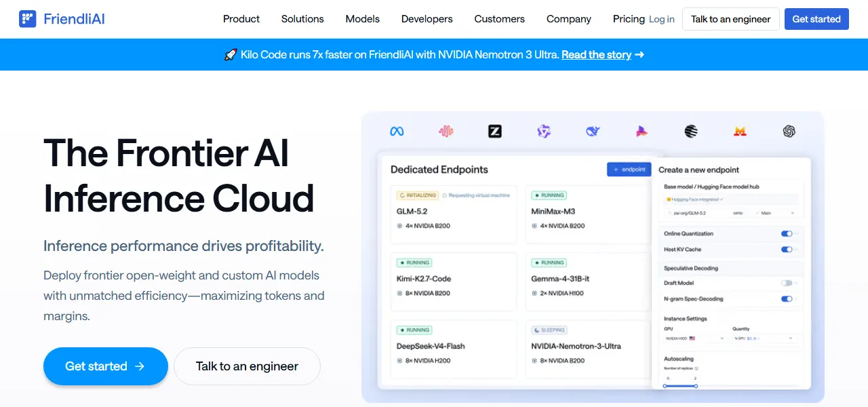This screenshot has width=868, height=407.
Task: Open the Customers menu
Action: tap(500, 19)
